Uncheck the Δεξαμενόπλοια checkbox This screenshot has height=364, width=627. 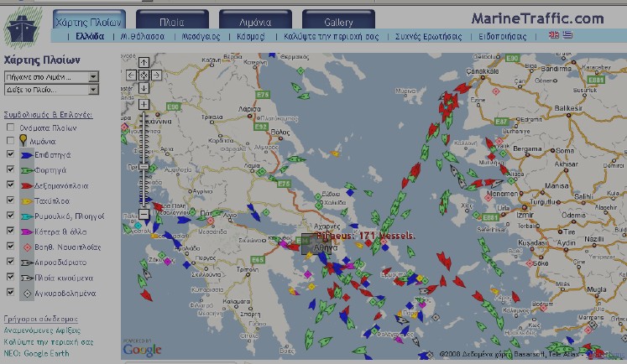(x=10, y=185)
